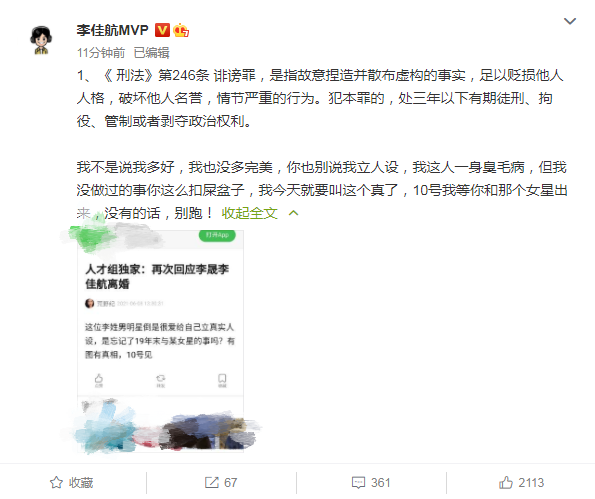Click the comment bubble icon

tap(358, 483)
